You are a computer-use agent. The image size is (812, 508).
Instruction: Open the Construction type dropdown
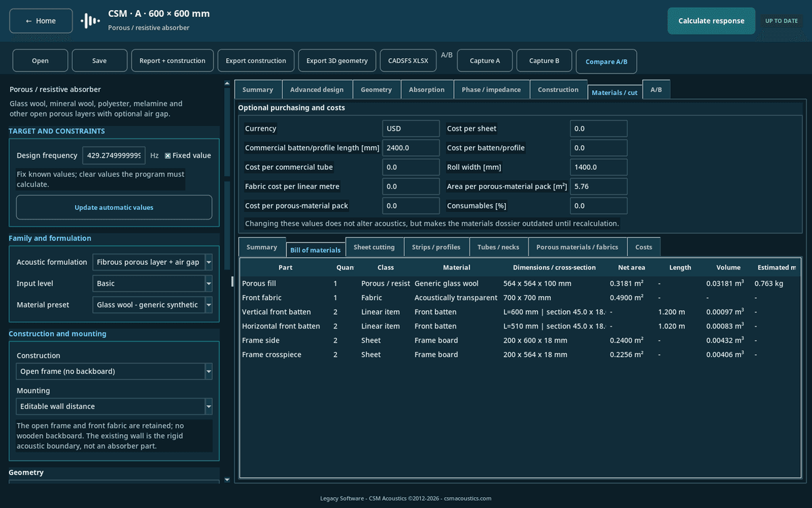114,371
